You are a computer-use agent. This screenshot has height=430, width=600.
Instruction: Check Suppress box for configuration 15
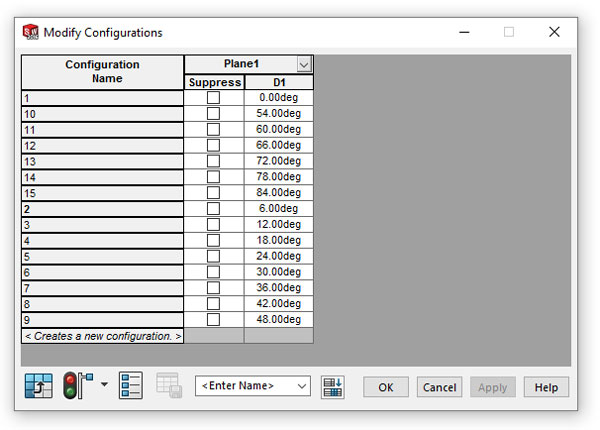coord(213,193)
